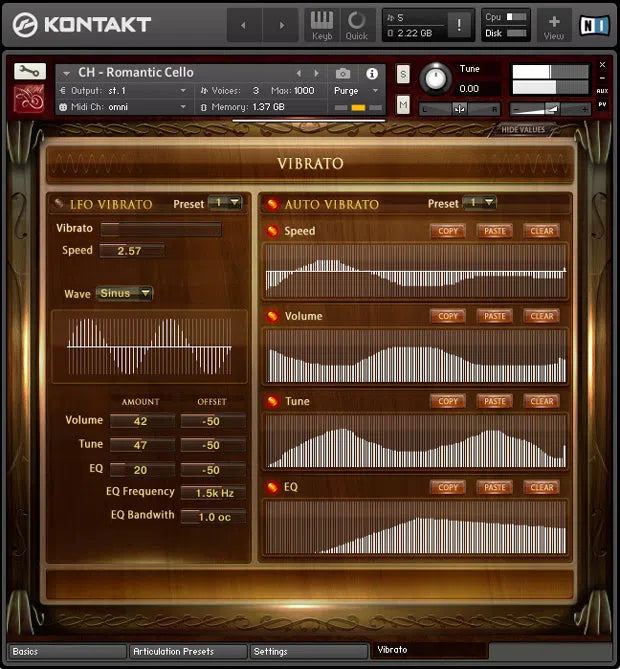Click the camera snapshot icon

point(343,73)
